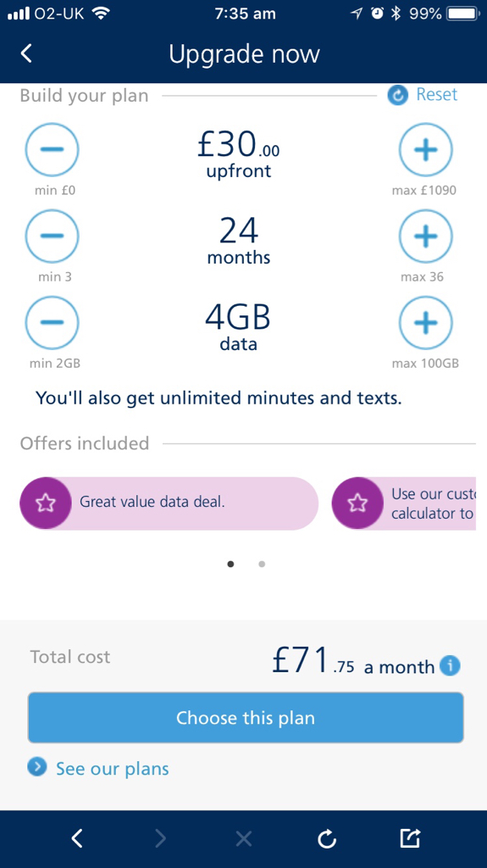Screen dimensions: 487x868
Task: Select the first offers page dot
Action: click(x=230, y=564)
